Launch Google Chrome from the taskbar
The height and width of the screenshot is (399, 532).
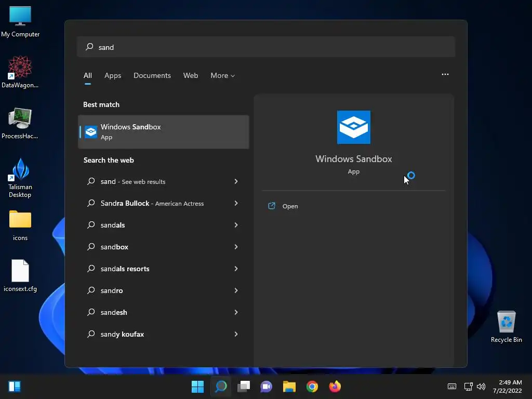[312, 387]
